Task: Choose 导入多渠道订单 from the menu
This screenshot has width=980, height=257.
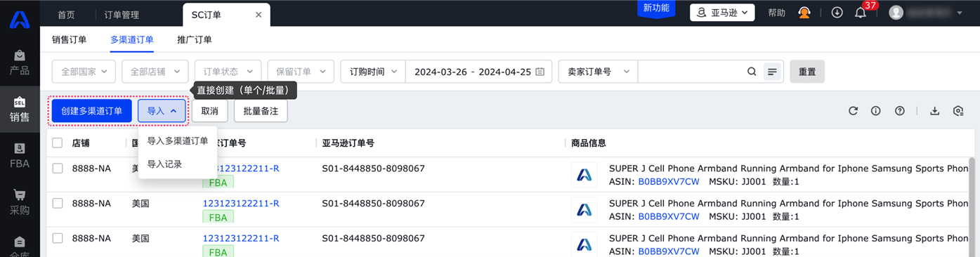Action: (x=178, y=141)
